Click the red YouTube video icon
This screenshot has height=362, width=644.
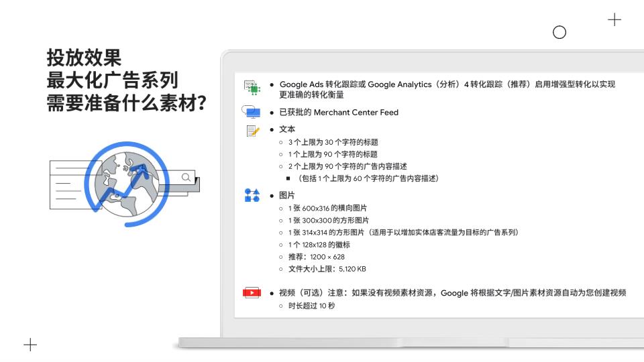[x=252, y=293]
